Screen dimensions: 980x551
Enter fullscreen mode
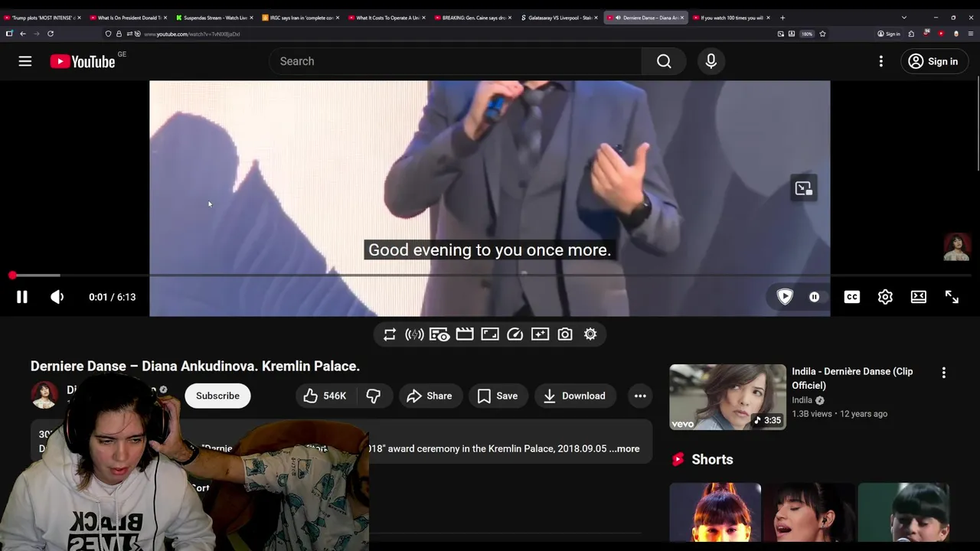952,297
